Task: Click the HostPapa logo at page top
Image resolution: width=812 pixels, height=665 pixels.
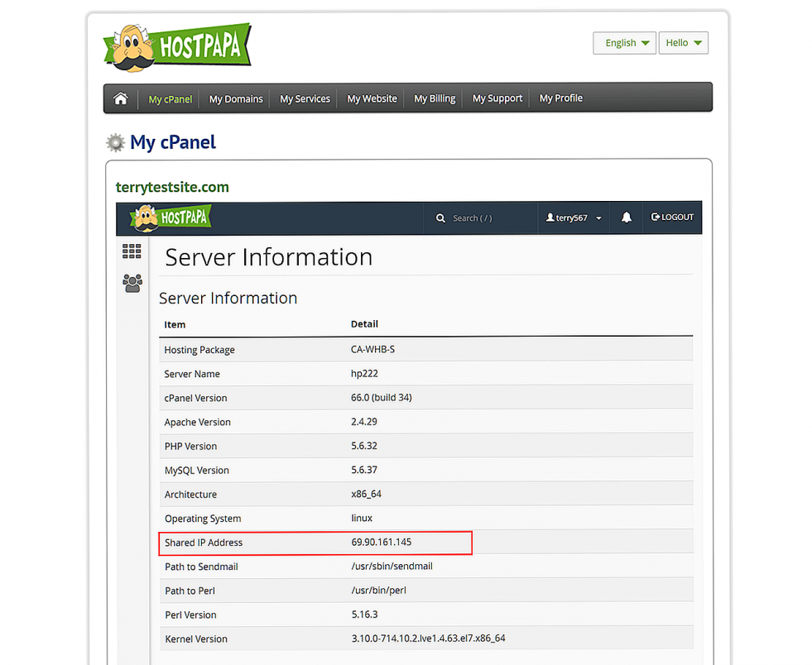Action: coord(177,45)
